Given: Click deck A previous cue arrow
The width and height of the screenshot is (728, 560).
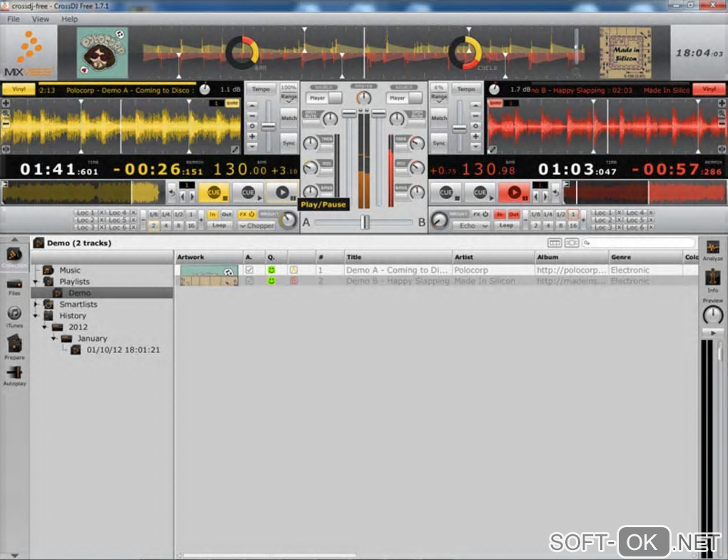Looking at the screenshot, I should [183, 197].
